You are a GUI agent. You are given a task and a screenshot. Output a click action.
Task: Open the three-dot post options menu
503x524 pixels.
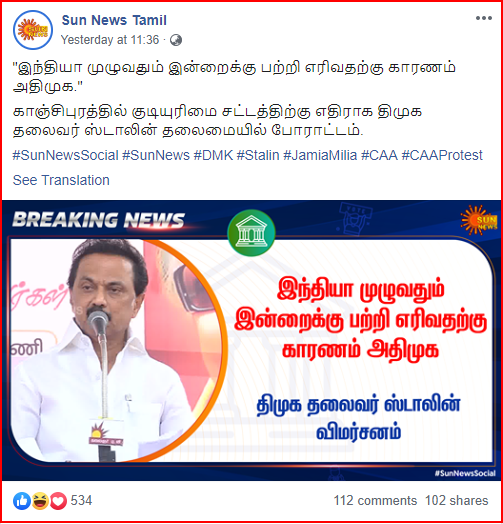point(484,18)
